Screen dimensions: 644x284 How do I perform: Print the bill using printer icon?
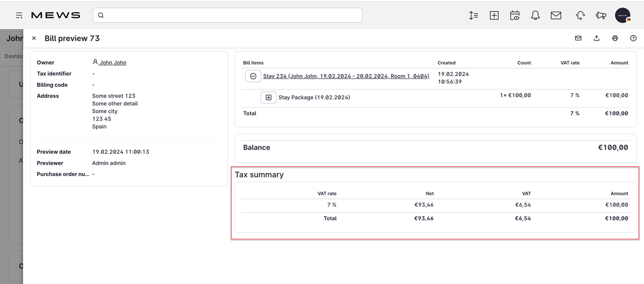pyautogui.click(x=615, y=38)
